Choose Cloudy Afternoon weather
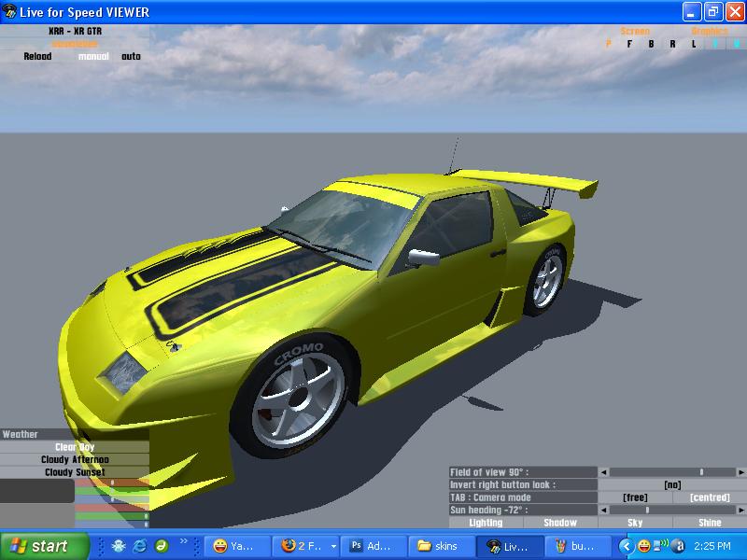This screenshot has width=747, height=560. click(75, 459)
